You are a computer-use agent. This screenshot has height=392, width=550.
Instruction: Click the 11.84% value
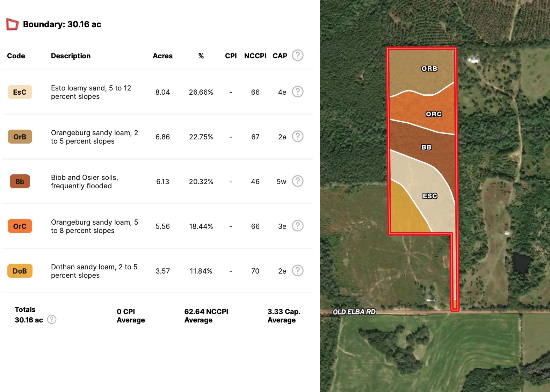pyautogui.click(x=201, y=271)
